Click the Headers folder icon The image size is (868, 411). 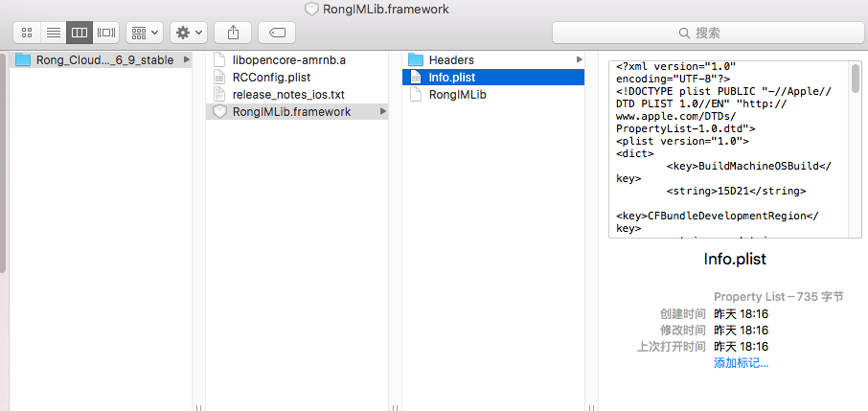click(416, 59)
